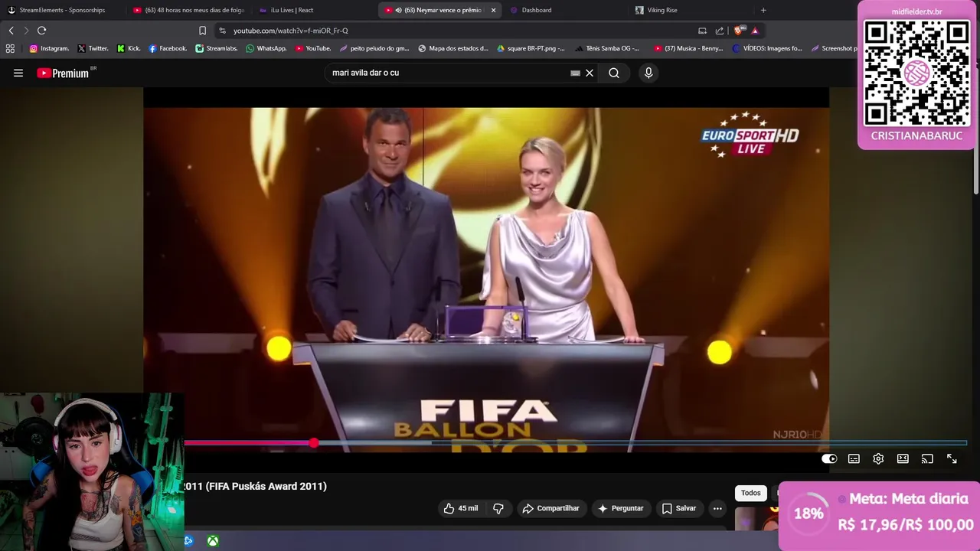Open Brave rewards triangle icon
This screenshot has width=980, height=551.
coord(755,31)
